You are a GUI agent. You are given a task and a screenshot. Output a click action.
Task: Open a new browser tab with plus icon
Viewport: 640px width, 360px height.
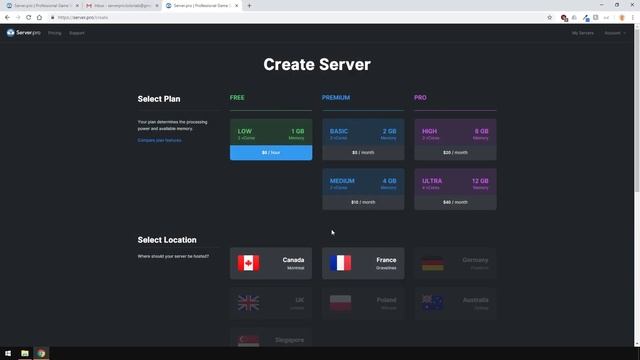click(x=249, y=6)
